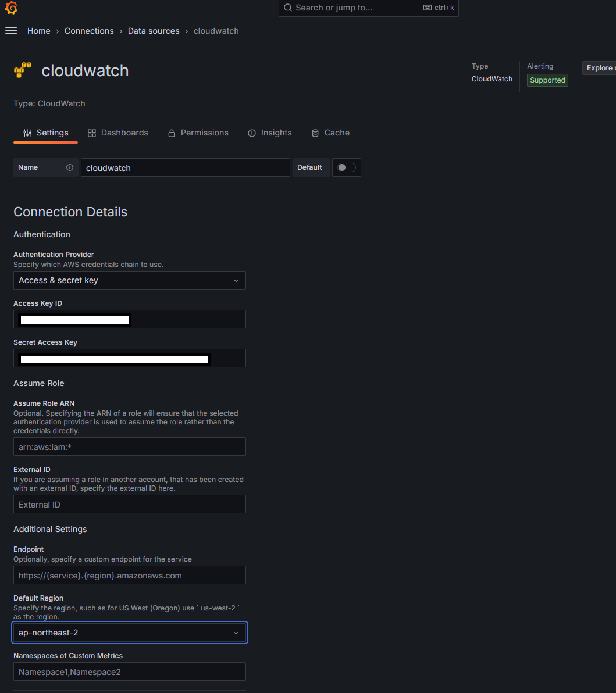Click the Endpoint input field
The image size is (616, 693).
pos(130,575)
